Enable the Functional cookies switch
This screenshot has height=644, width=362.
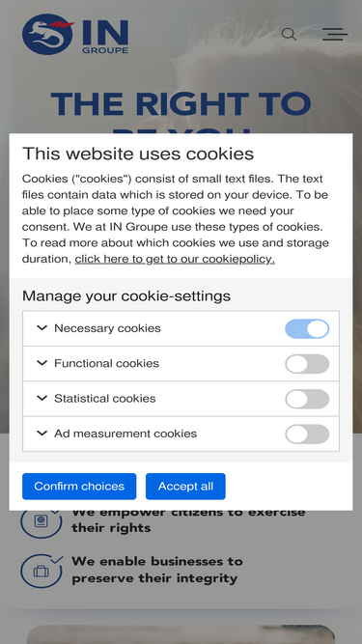point(307,364)
